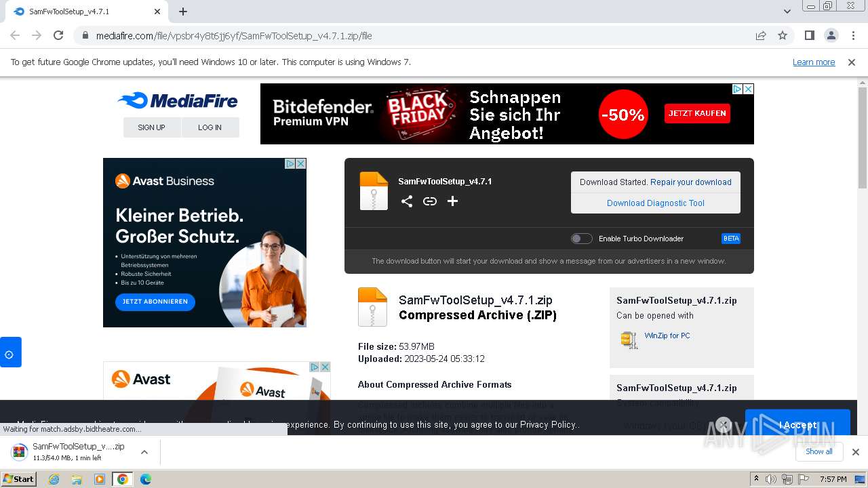Click the browser back arrow
The width and height of the screenshot is (868, 488).
(15, 35)
